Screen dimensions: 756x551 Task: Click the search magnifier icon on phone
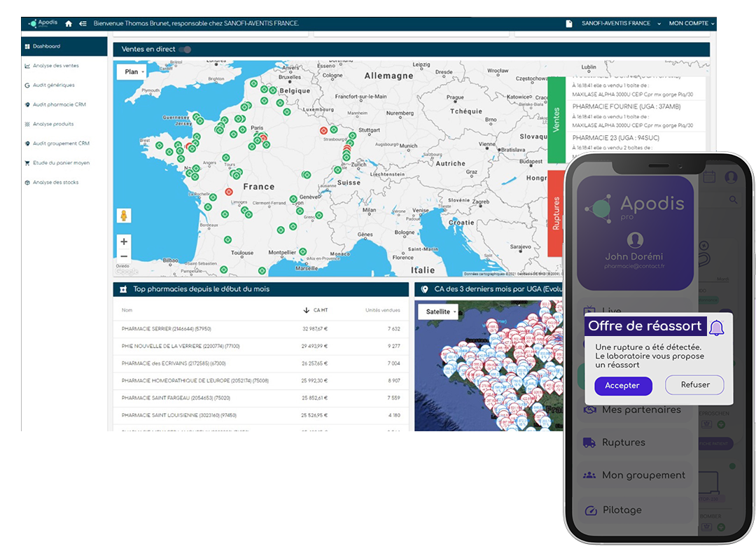(734, 200)
